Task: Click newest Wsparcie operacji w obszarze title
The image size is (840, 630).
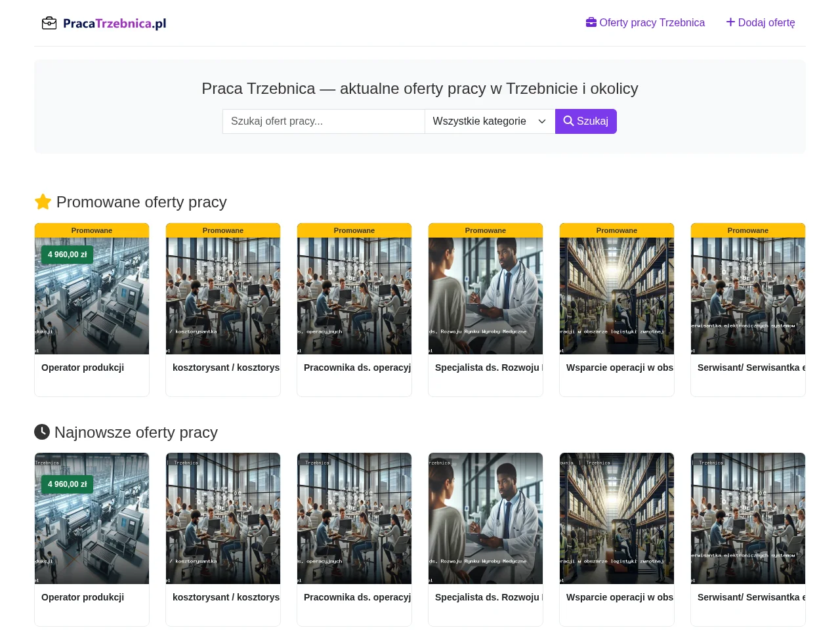Action: 619,597
